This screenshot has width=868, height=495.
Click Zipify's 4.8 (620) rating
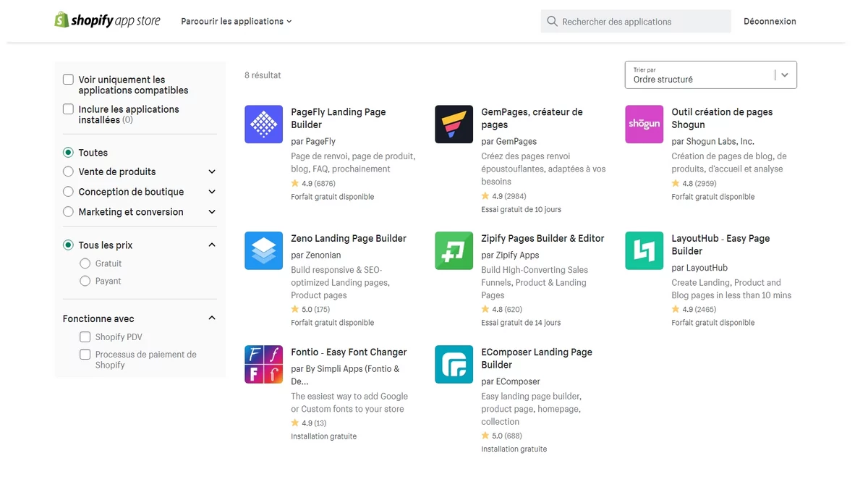point(501,310)
